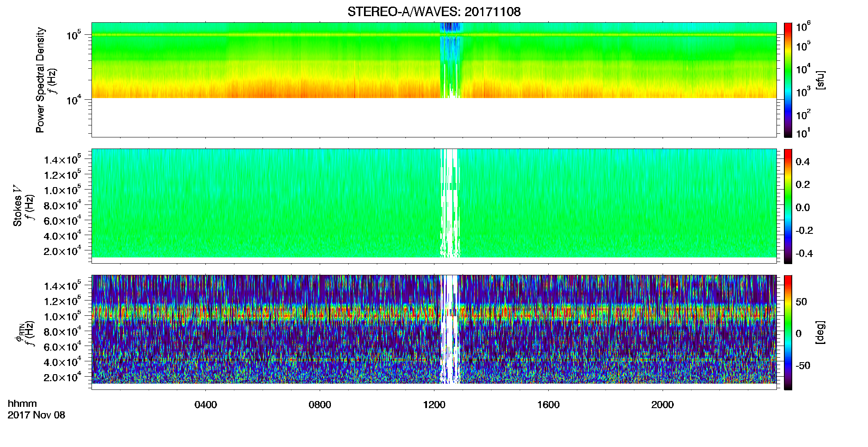This screenshot has height=447, width=868.
Task: Select the 1600 time axis label
Action: 548,405
